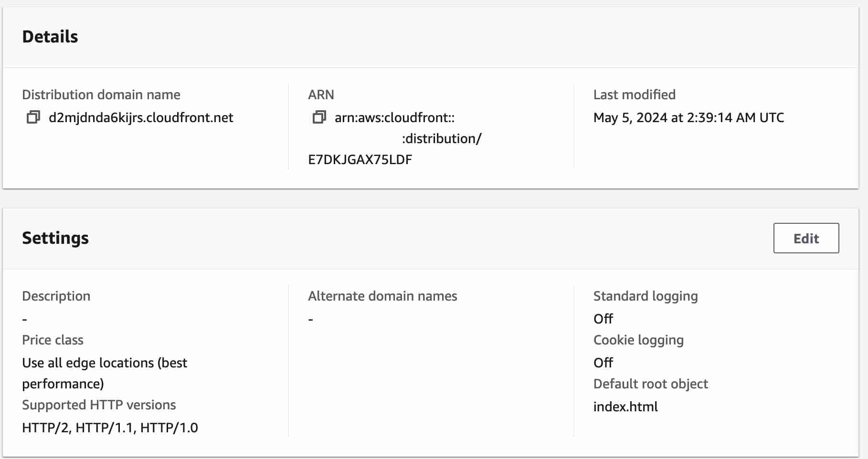Click the Default root object label
Screen dimensions: 868x459
[x=650, y=384]
